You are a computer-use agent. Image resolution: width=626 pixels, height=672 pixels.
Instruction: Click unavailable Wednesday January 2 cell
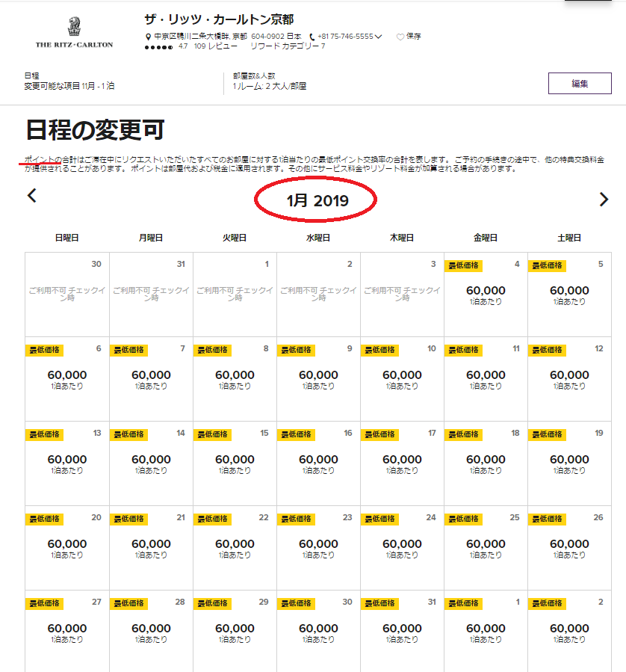coord(318,295)
